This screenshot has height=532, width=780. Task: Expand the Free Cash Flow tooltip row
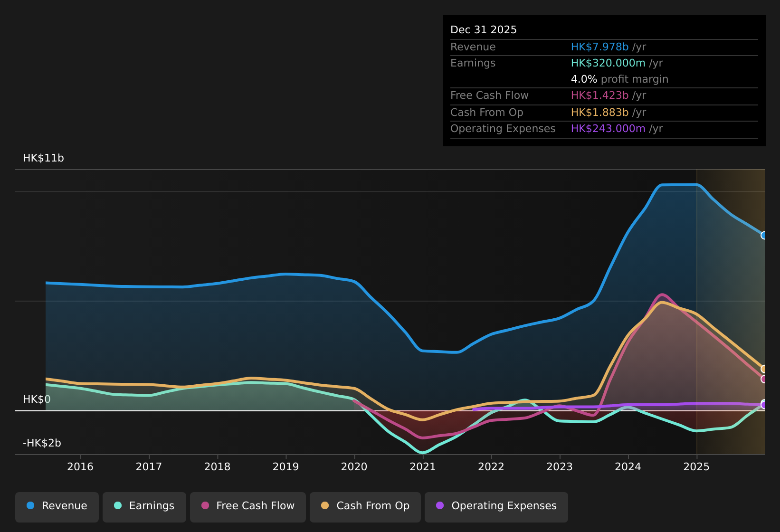pyautogui.click(x=489, y=95)
